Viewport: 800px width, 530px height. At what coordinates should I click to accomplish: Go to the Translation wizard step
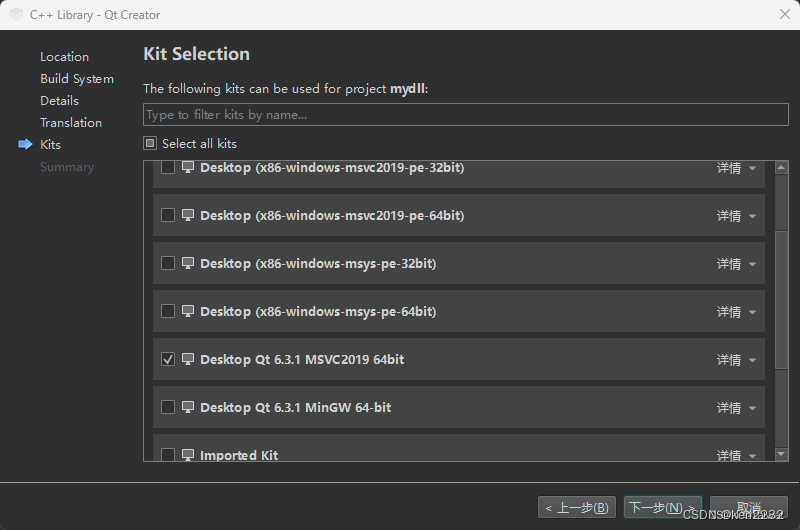pos(71,122)
